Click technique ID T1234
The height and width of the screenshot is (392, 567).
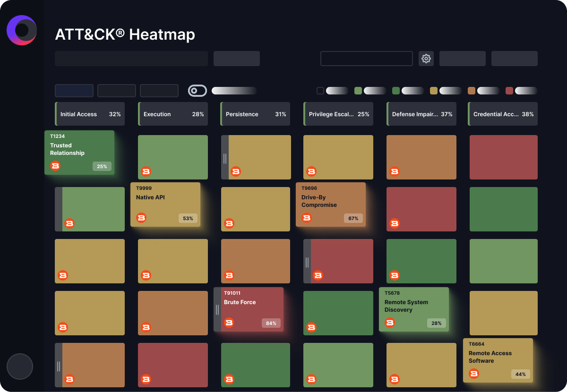[x=58, y=136]
